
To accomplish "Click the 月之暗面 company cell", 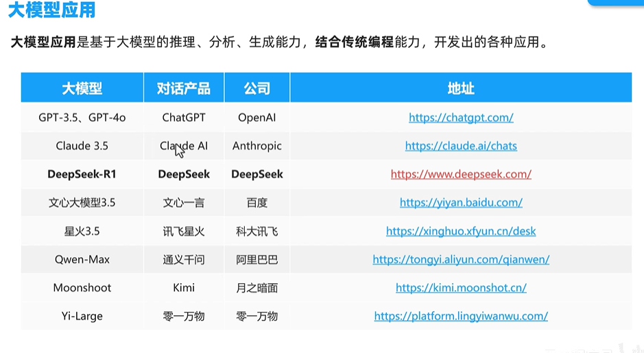I will click(x=257, y=288).
